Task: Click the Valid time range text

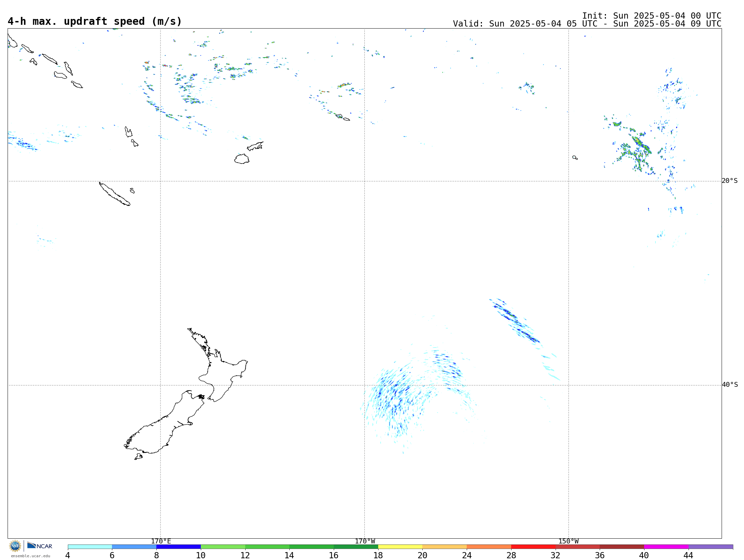Action: click(x=587, y=24)
